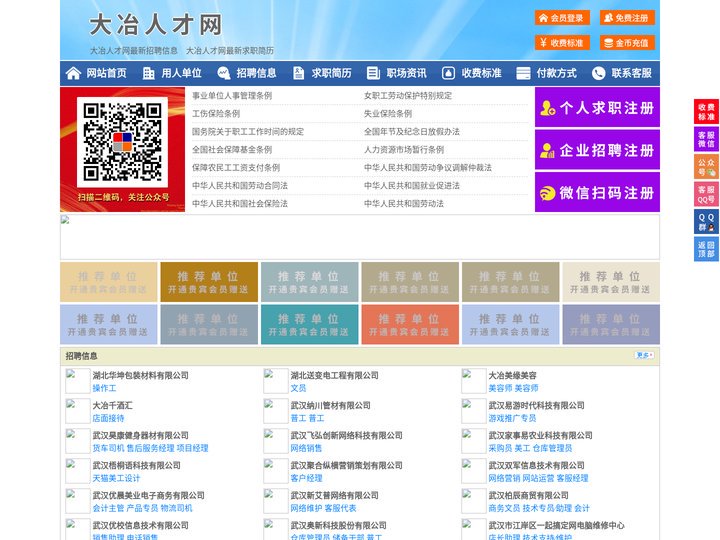Screen dimensions: 720x540
Task: Open 武汉新艾普网络有限公司 company link
Action: click(334, 495)
